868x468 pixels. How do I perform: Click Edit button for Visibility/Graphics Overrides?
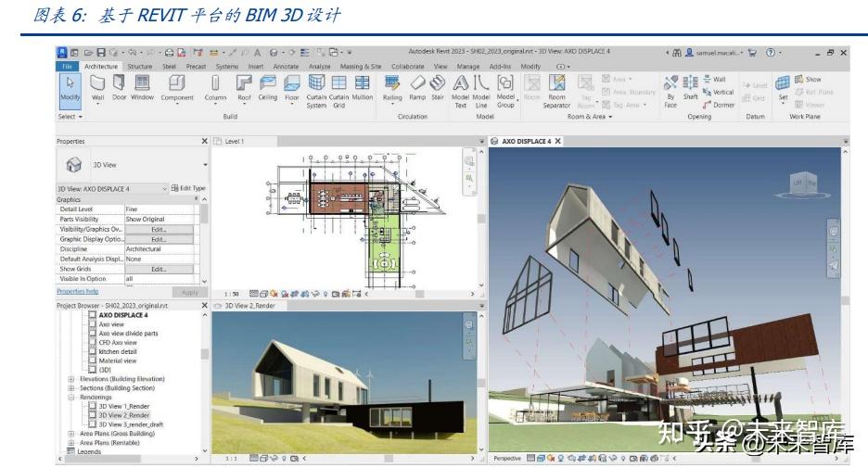[x=159, y=229]
